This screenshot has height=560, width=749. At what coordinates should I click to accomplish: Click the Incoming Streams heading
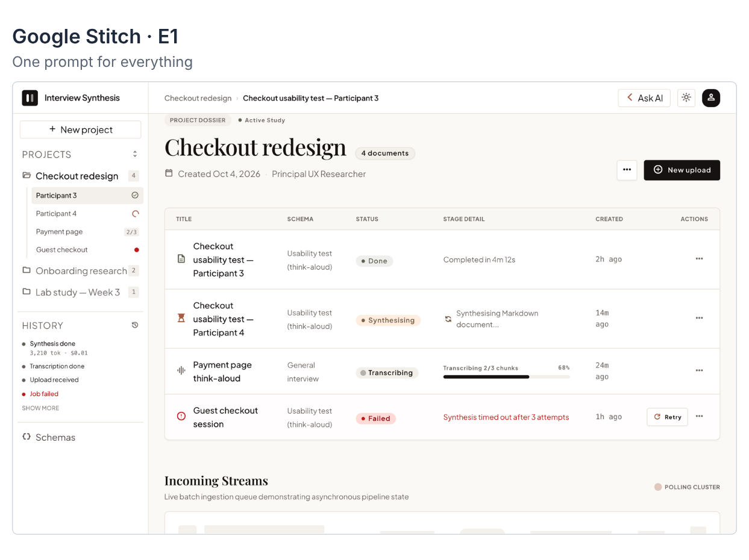[216, 481]
